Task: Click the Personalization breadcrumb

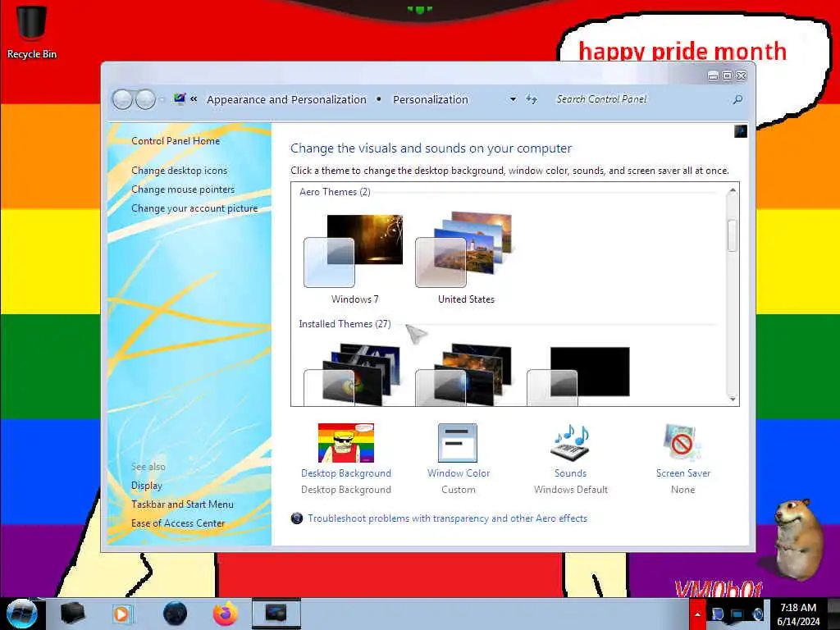Action: tap(430, 99)
